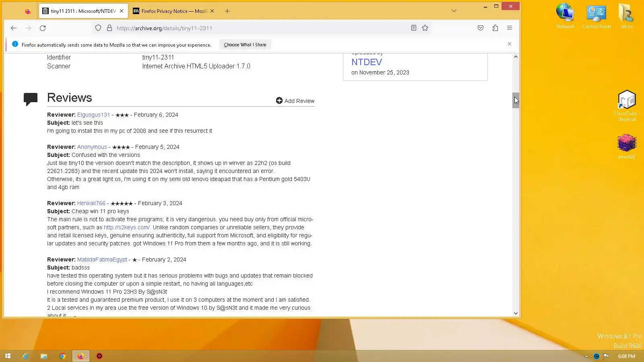The height and width of the screenshot is (362, 644).
Task: Click the 6:08 PM taskbar clock
Action: pos(627,356)
